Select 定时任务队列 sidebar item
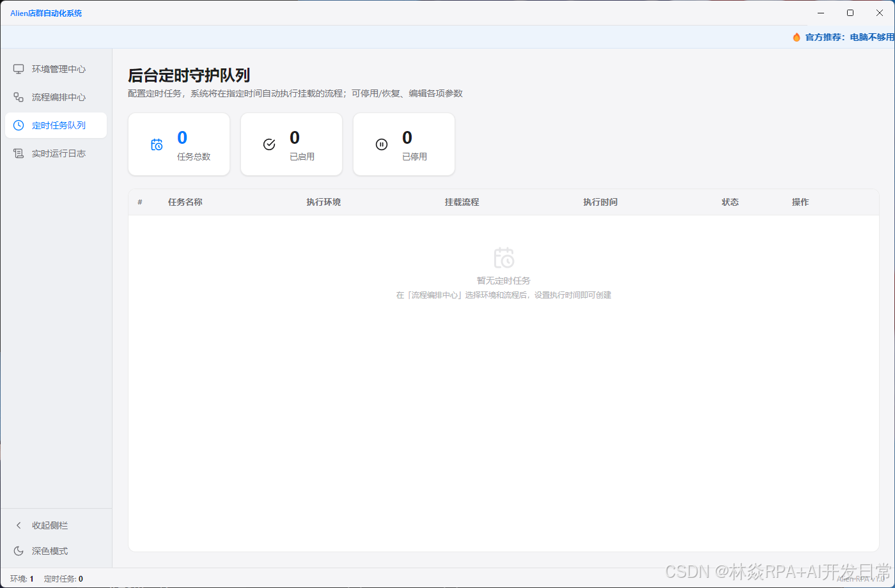895x588 pixels. (x=56, y=125)
